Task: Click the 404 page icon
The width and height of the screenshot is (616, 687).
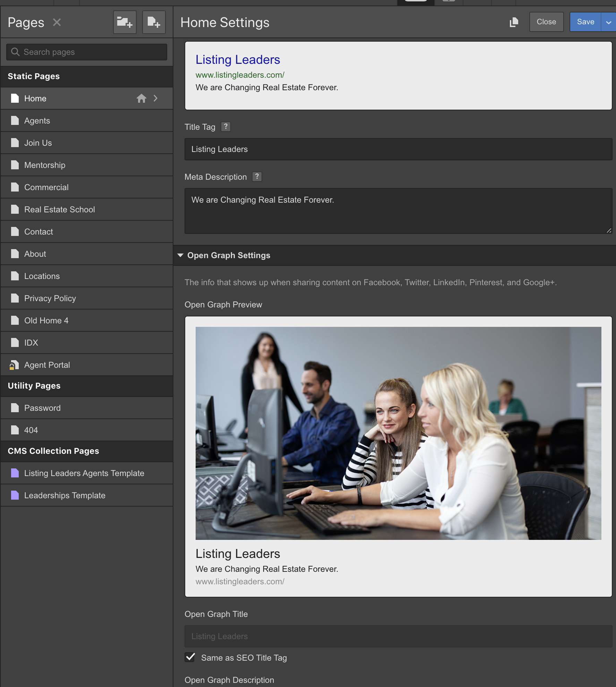Action: point(15,430)
